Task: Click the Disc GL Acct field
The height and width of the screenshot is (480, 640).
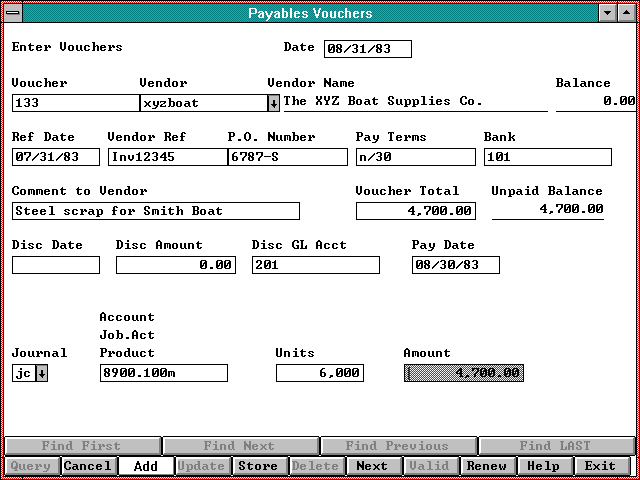Action: 315,265
